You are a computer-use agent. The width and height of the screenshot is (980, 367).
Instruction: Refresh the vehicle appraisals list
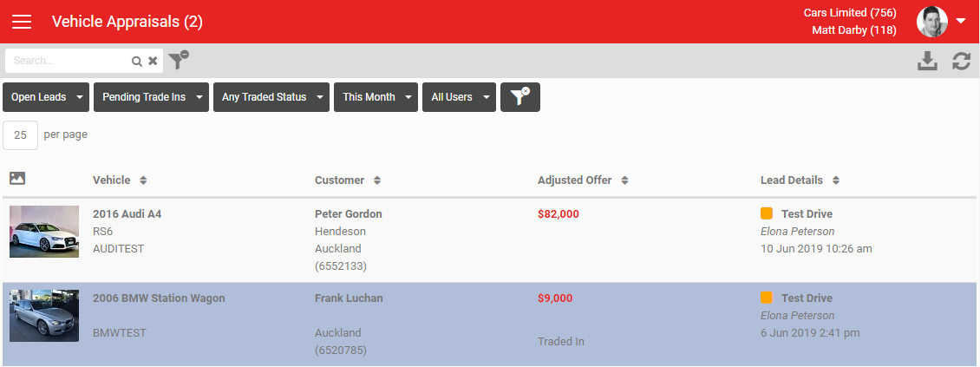961,61
